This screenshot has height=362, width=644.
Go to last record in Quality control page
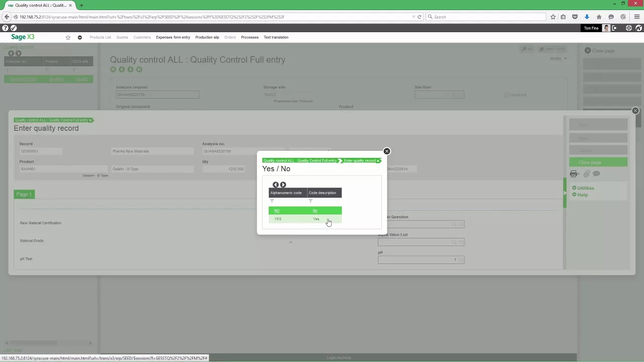139,69
